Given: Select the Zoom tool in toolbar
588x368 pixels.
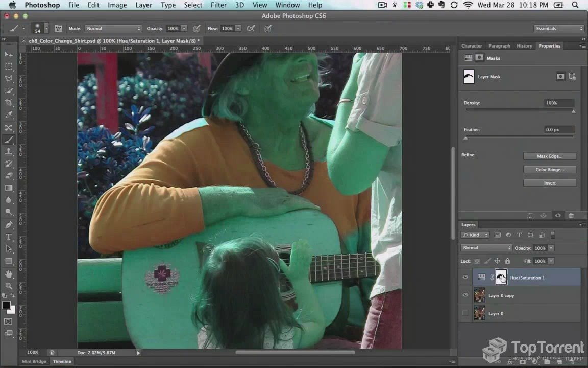Looking at the screenshot, I should [9, 286].
